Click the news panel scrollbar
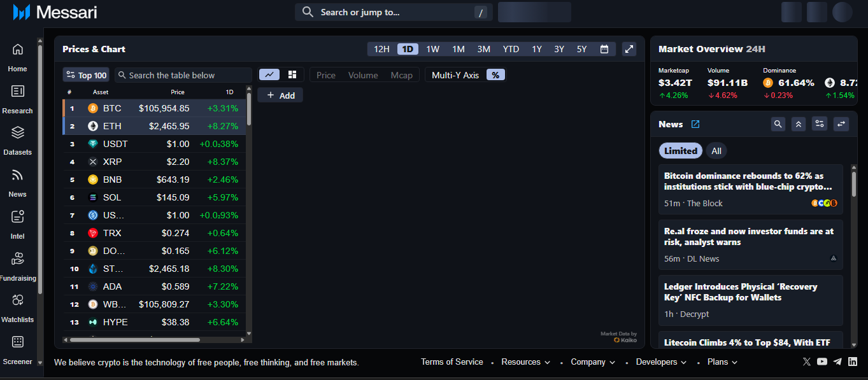868x380 pixels. coord(854,183)
